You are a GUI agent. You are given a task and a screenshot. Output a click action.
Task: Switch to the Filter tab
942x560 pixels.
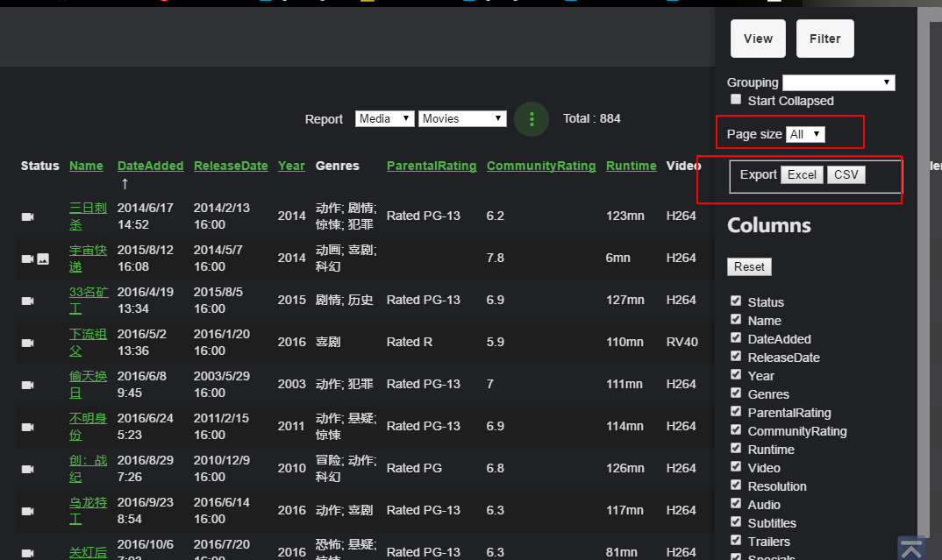824,39
